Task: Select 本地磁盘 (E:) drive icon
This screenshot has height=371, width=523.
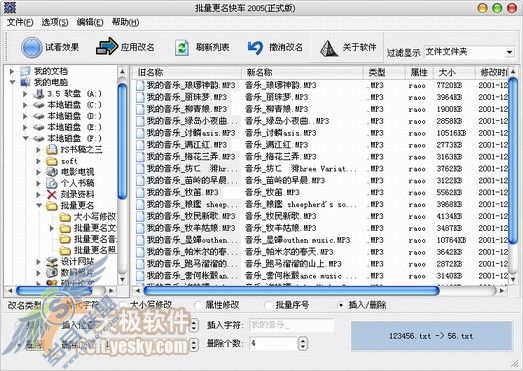Action: point(39,127)
